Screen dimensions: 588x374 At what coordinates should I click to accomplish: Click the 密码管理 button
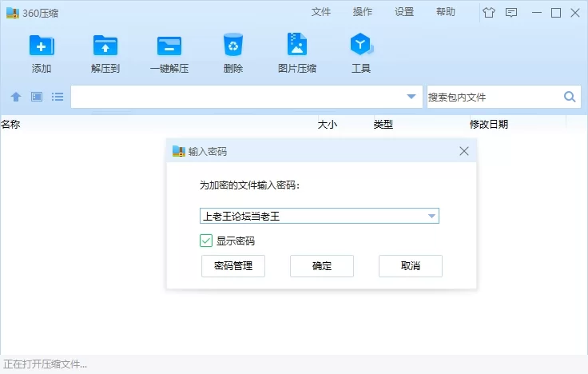(x=233, y=266)
